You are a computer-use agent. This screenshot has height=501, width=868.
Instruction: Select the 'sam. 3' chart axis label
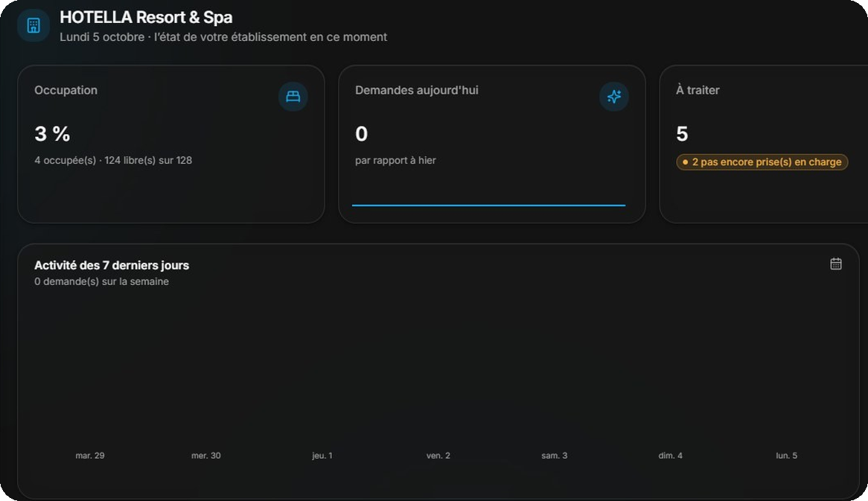pyautogui.click(x=554, y=456)
